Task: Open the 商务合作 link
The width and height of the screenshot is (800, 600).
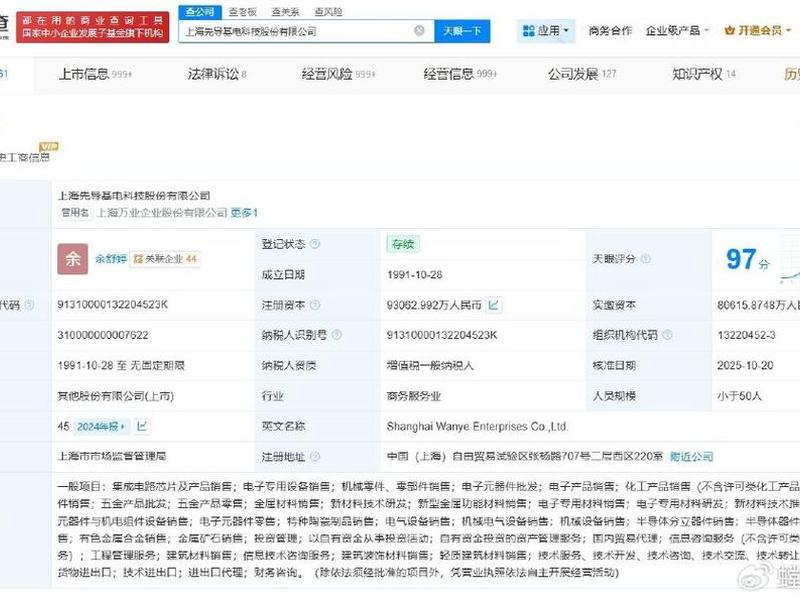Action: point(610,31)
